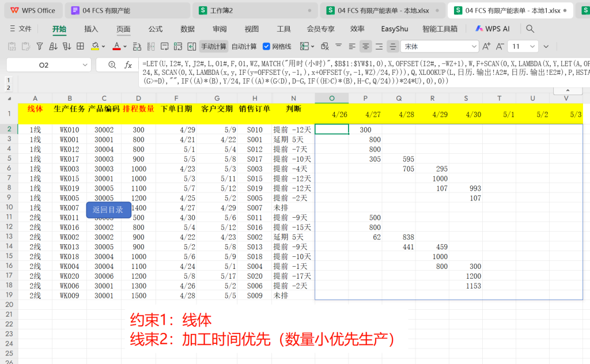This screenshot has width=590, height=364.
Task: Click the paste values icon
Action: pos(12,46)
